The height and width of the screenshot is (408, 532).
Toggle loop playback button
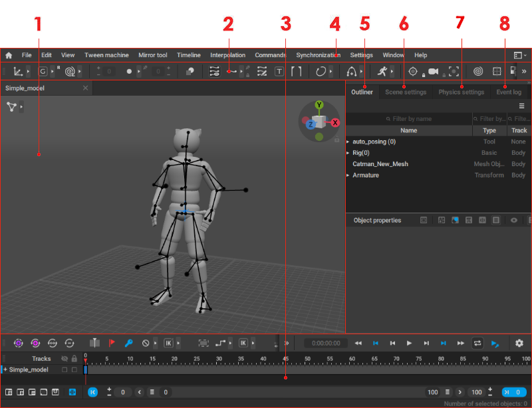pos(477,343)
